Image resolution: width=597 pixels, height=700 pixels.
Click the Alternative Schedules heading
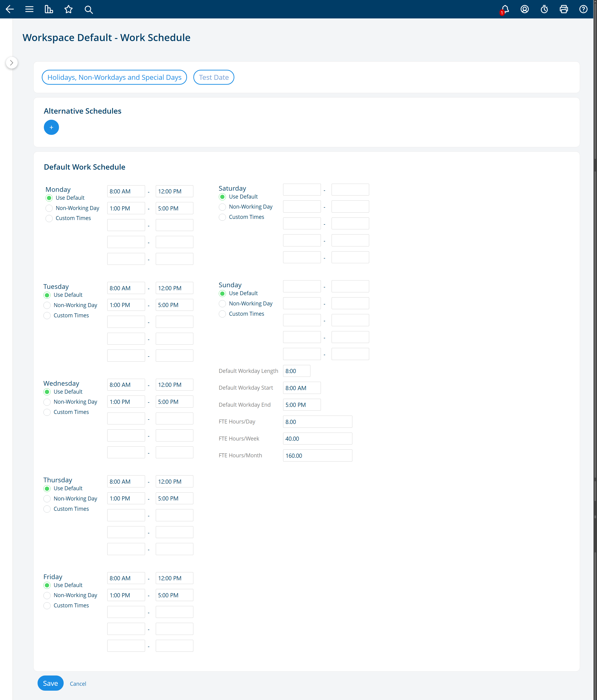(82, 111)
